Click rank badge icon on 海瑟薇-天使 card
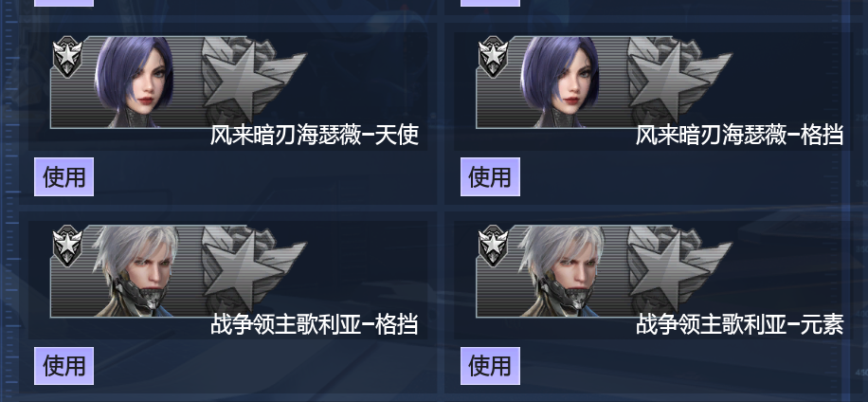This screenshot has width=868, height=402. tap(67, 57)
